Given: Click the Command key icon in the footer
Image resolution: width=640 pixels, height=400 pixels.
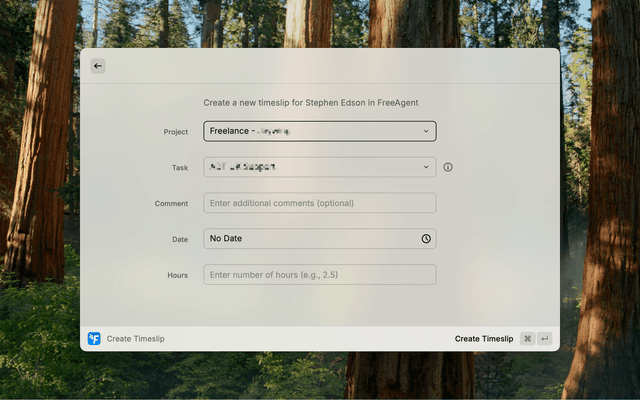Looking at the screenshot, I should click(x=528, y=339).
